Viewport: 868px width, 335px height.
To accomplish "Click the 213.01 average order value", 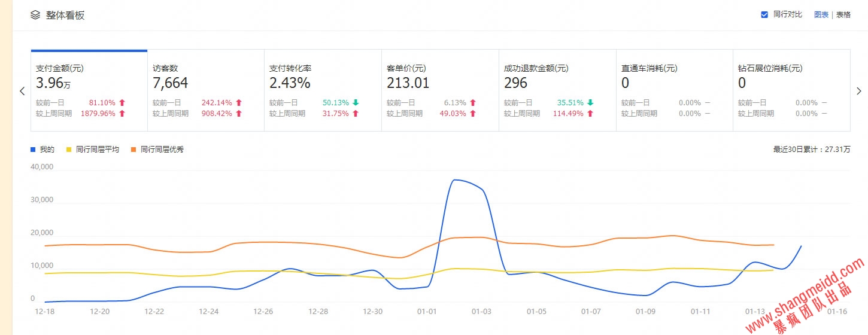I will (408, 83).
